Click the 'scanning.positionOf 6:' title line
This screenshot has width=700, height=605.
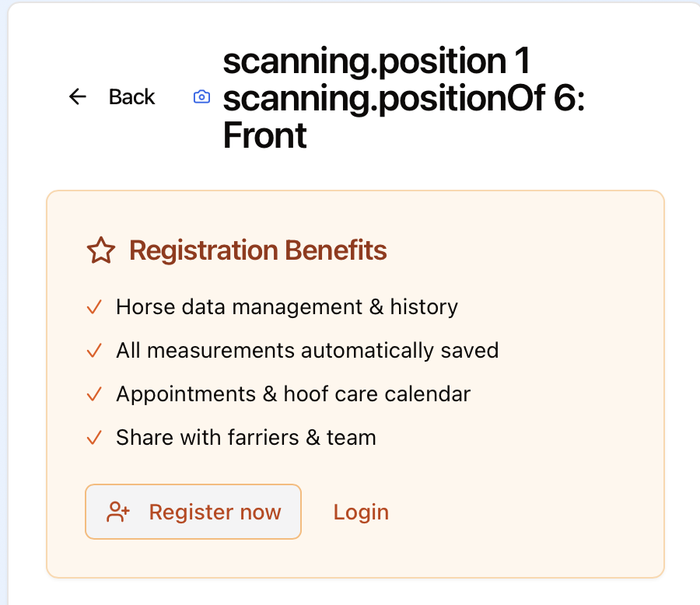403,98
